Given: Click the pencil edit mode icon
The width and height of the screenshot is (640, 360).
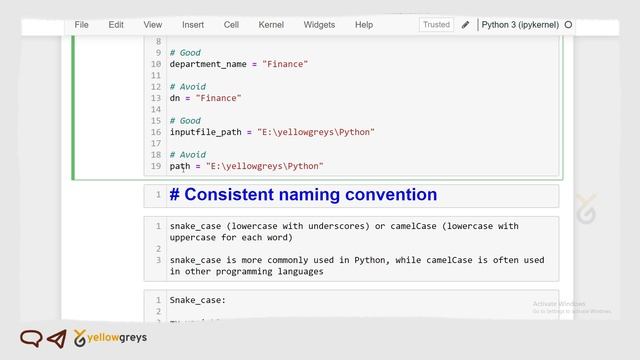Looking at the screenshot, I should tap(465, 25).
